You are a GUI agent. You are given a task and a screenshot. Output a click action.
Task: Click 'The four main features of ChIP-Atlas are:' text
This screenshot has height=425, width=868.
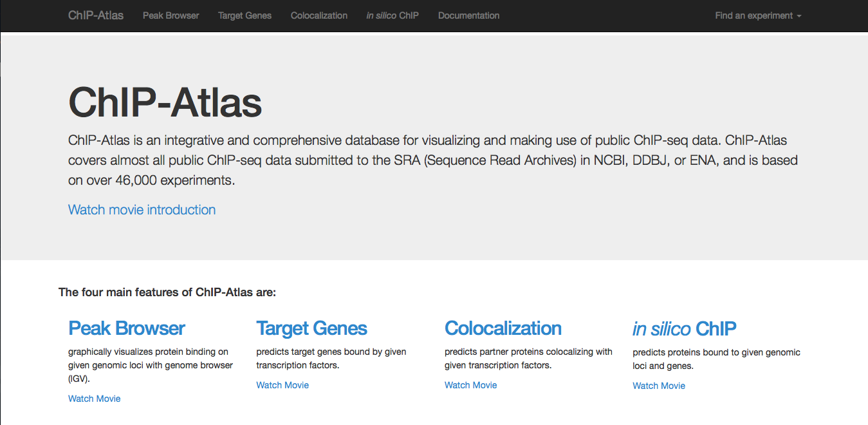click(x=167, y=292)
